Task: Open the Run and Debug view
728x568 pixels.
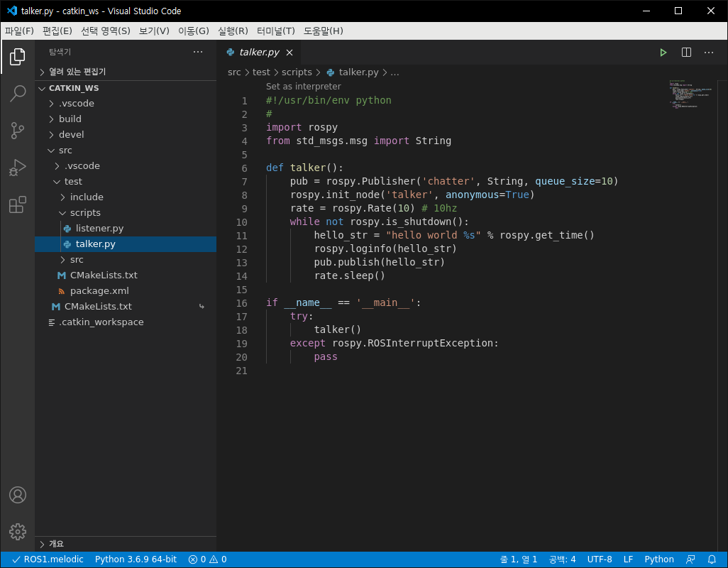Action: (18, 168)
